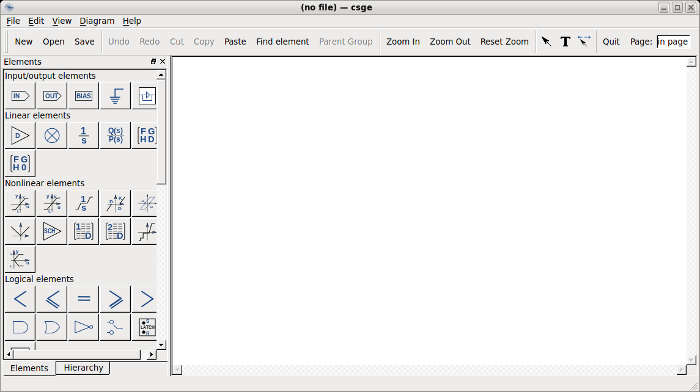
Task: Select the multiplier circle-cross element
Action: [x=52, y=135]
